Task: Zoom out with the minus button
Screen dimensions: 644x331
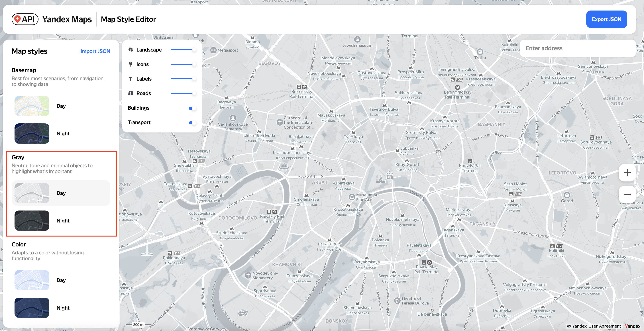Action: pyautogui.click(x=627, y=194)
